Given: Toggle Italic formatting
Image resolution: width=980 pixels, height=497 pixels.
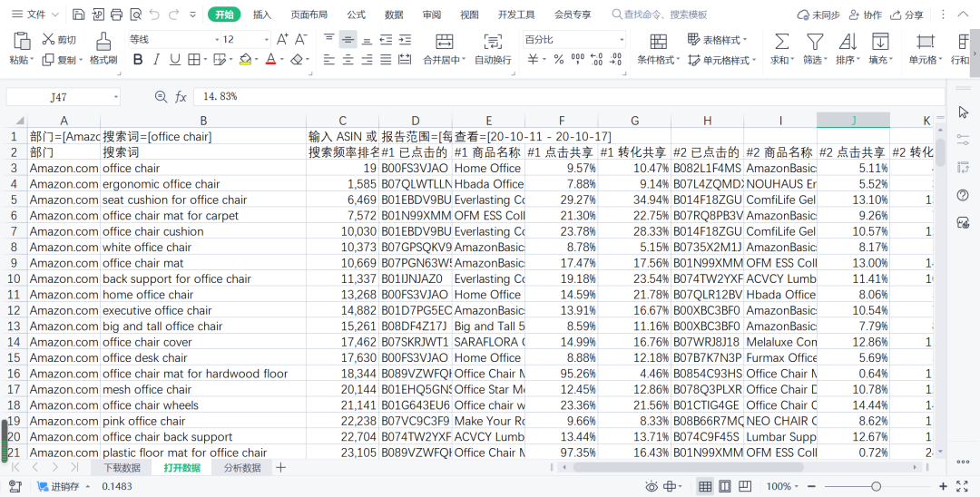Looking at the screenshot, I should point(156,59).
